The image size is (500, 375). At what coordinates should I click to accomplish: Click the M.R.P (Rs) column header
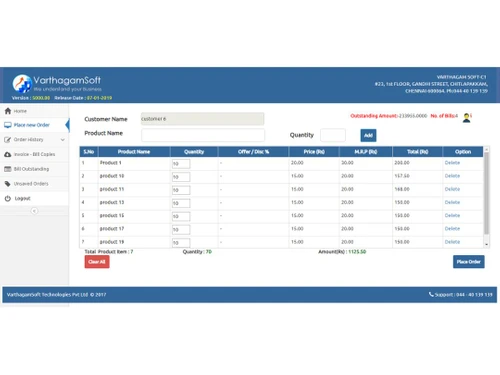(366, 152)
